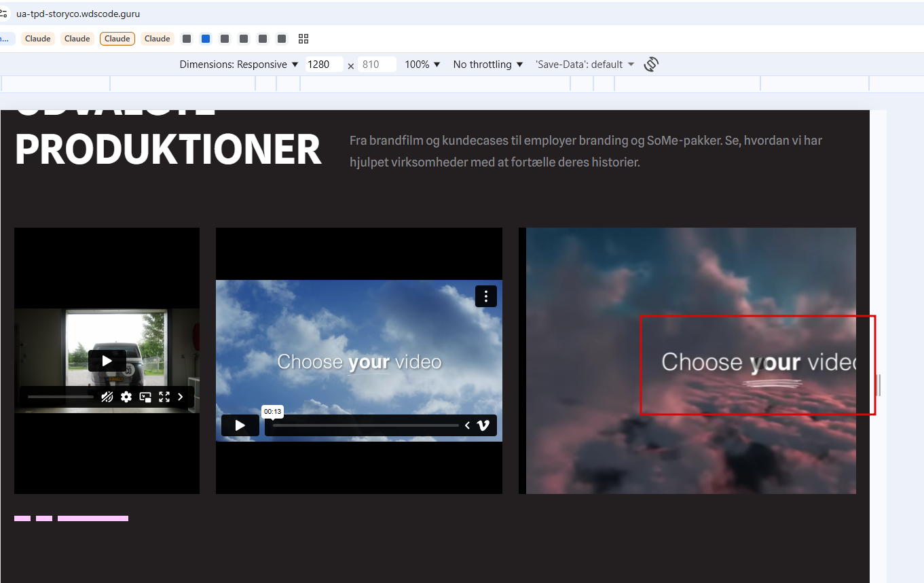Open the 'Save-Data': default dropdown
This screenshot has width=924, height=583.
click(585, 65)
